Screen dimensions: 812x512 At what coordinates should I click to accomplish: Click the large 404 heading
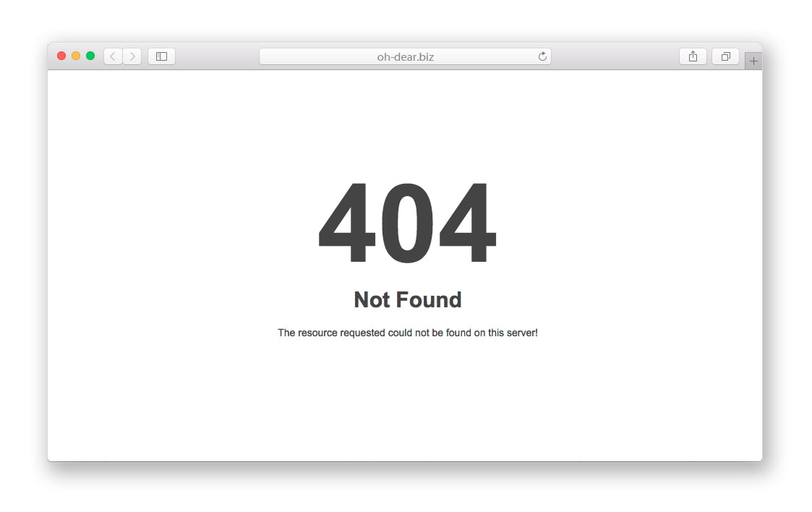tap(408, 223)
